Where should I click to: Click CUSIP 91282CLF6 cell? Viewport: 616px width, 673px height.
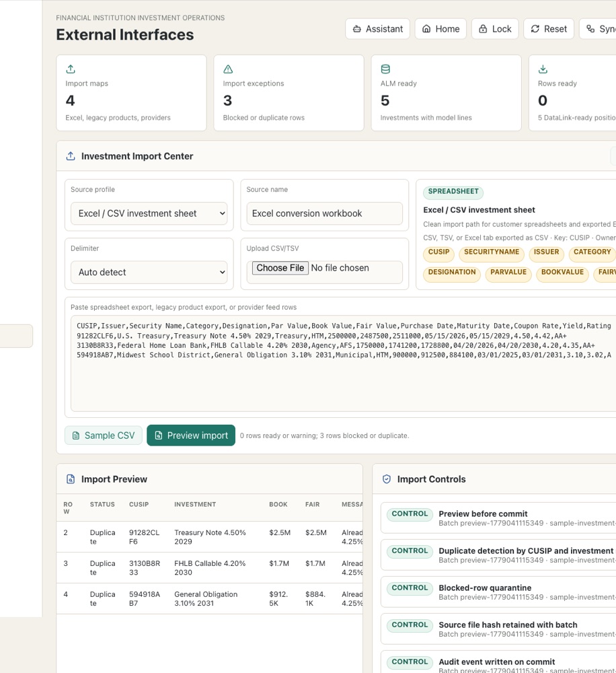coord(144,537)
